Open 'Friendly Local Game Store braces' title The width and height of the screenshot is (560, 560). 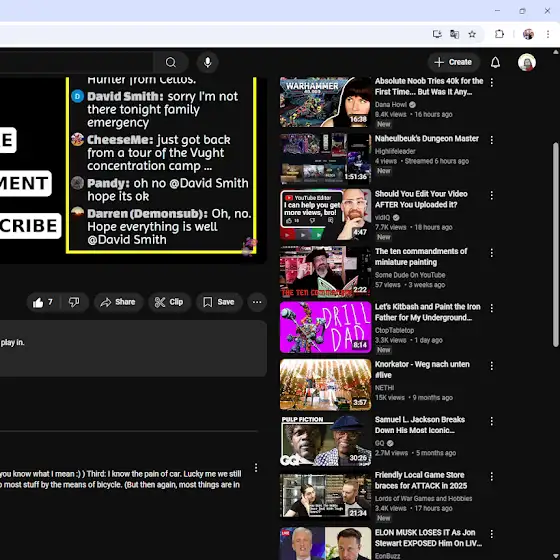coord(421,480)
